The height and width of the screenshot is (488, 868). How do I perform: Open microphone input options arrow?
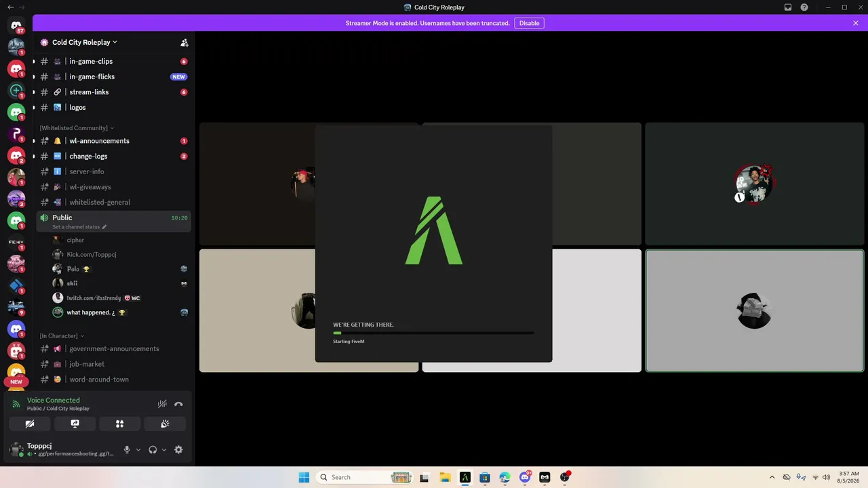138,449
